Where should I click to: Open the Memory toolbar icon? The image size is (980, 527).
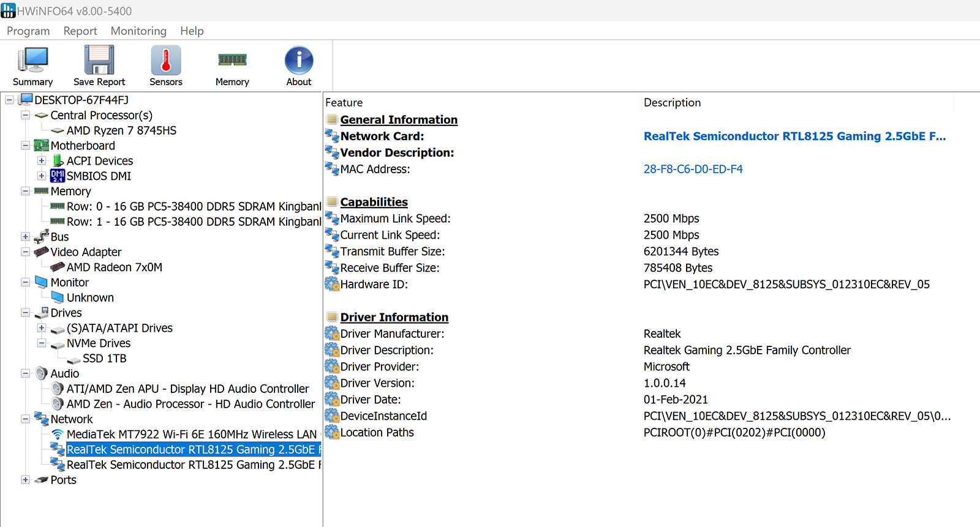click(232, 59)
